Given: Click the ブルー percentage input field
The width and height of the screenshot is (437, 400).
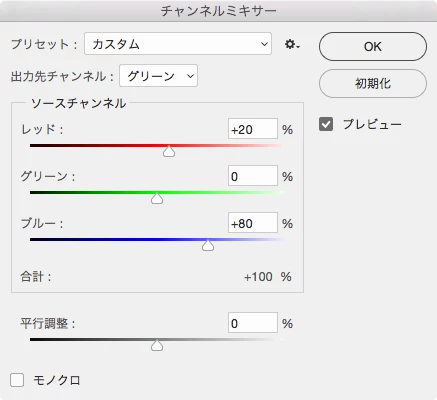Looking at the screenshot, I should [253, 223].
